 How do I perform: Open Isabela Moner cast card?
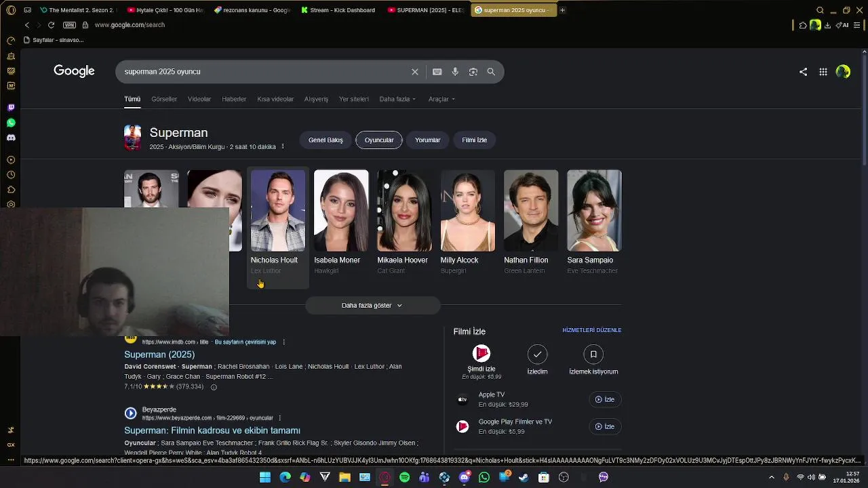(341, 224)
